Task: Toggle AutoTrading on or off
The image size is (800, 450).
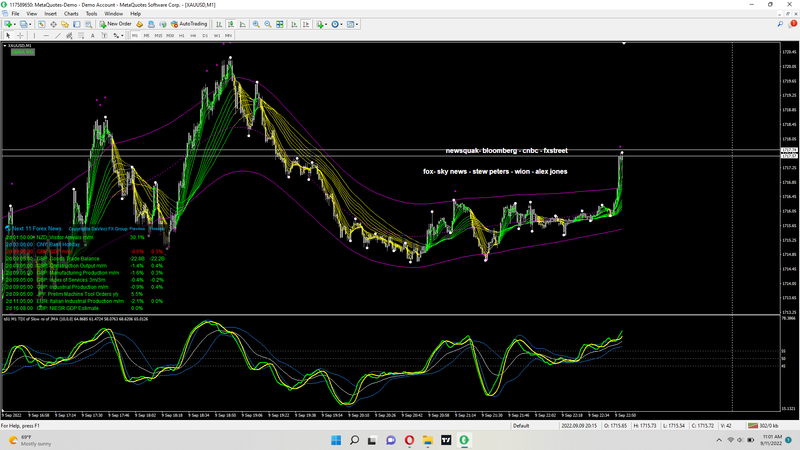Action: pyautogui.click(x=189, y=24)
